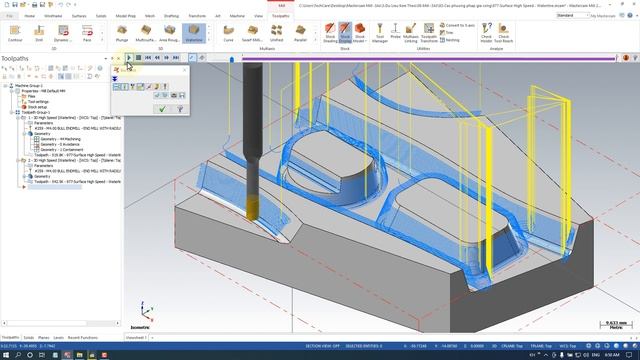Confirm backplot with green checkmark
Screen dimensions: 640x360
point(162,109)
